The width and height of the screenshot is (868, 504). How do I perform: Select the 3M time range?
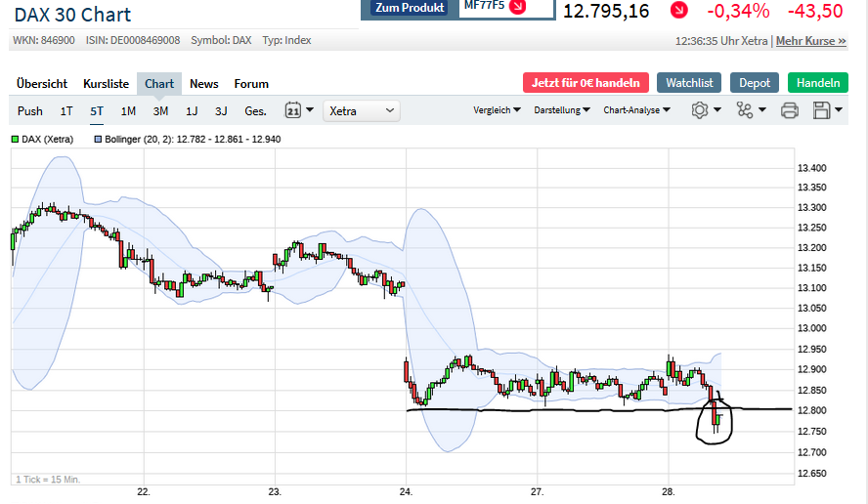(x=160, y=111)
